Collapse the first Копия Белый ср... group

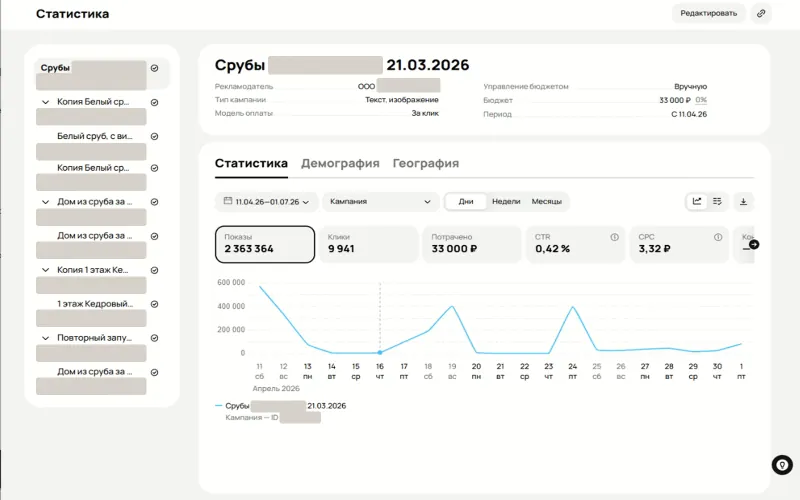click(x=45, y=102)
